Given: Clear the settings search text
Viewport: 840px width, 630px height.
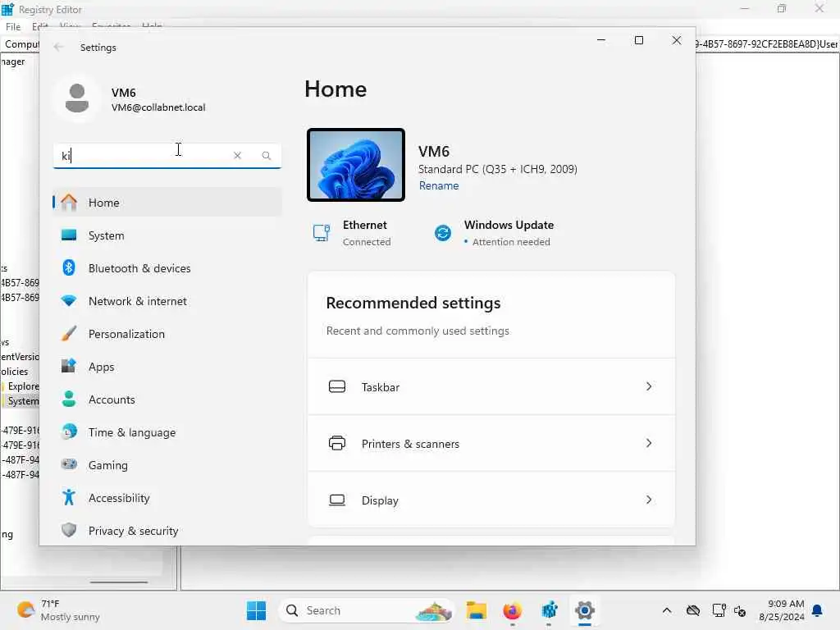Looking at the screenshot, I should 237,155.
